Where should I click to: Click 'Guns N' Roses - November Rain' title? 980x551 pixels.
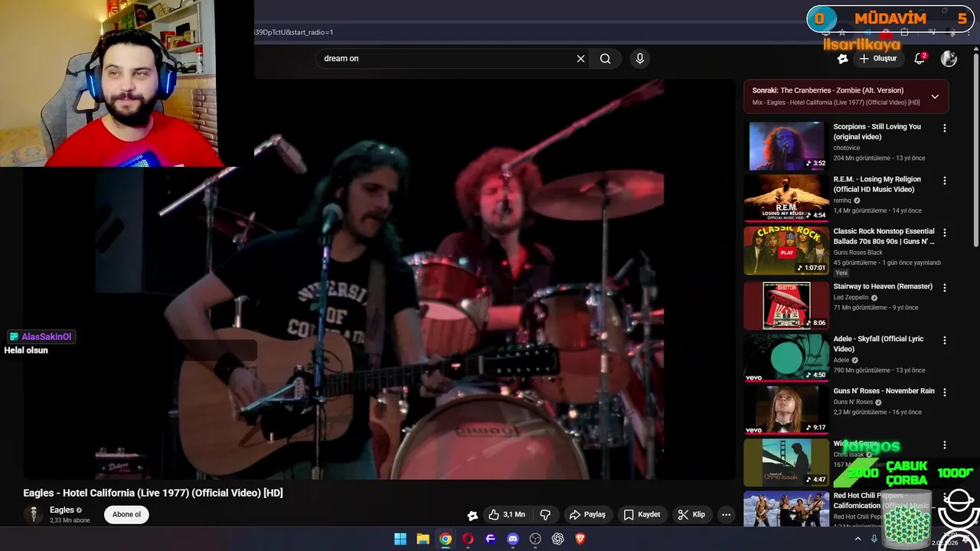884,391
